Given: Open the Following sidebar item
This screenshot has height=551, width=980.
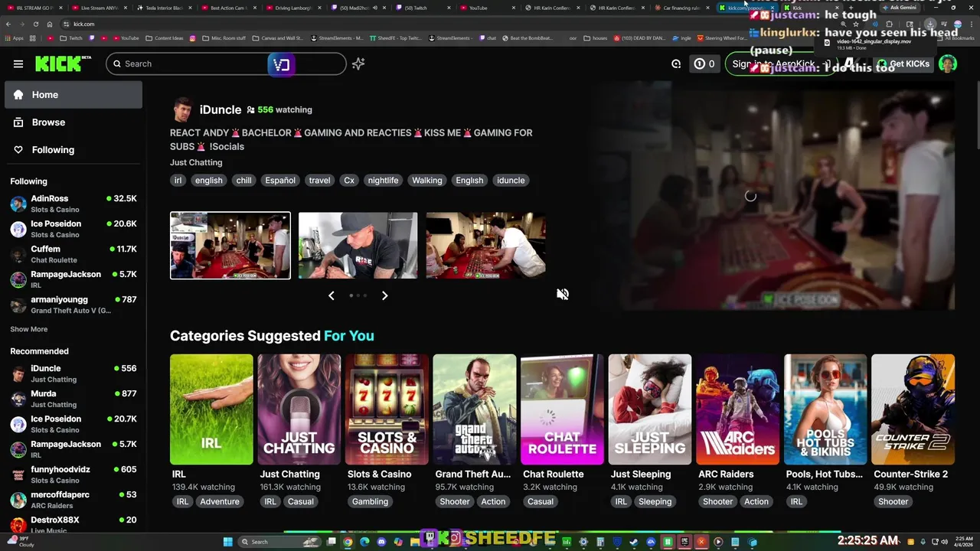Looking at the screenshot, I should 73,150.
